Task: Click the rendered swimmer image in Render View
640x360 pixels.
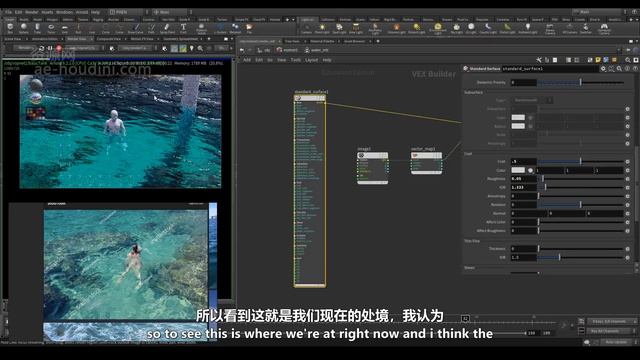Action: point(120,131)
